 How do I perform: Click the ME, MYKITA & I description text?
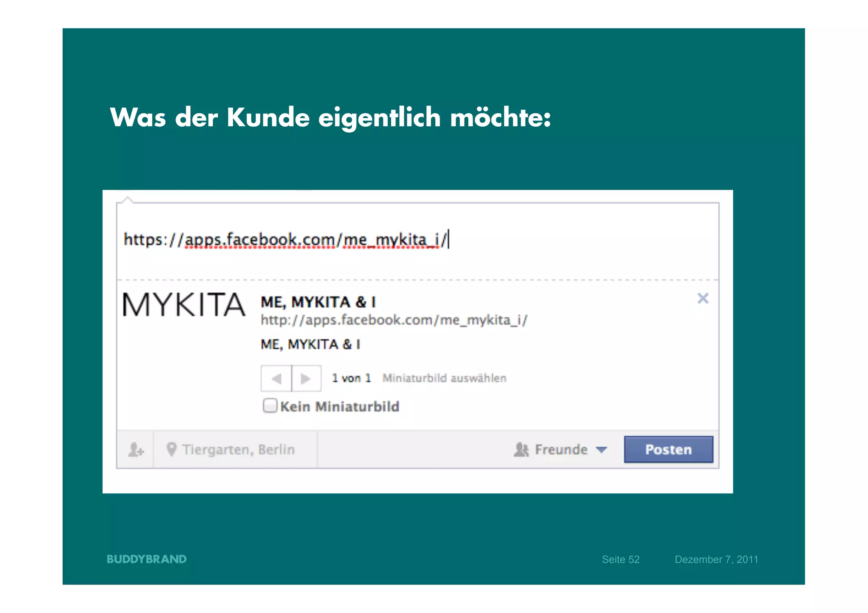310,344
